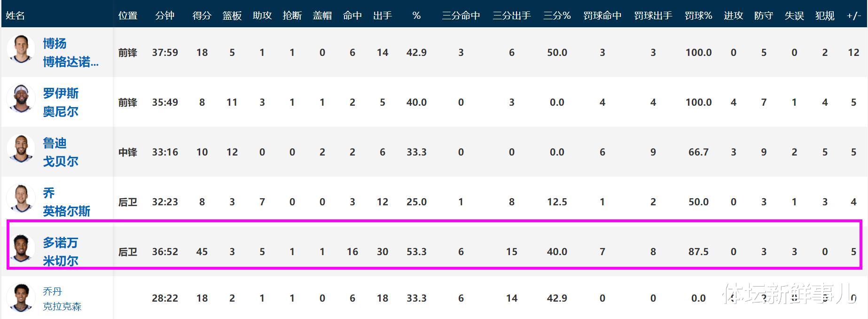Image resolution: width=868 pixels, height=319 pixels.
Task: Select the 三分命中 column header
Action: click(461, 16)
